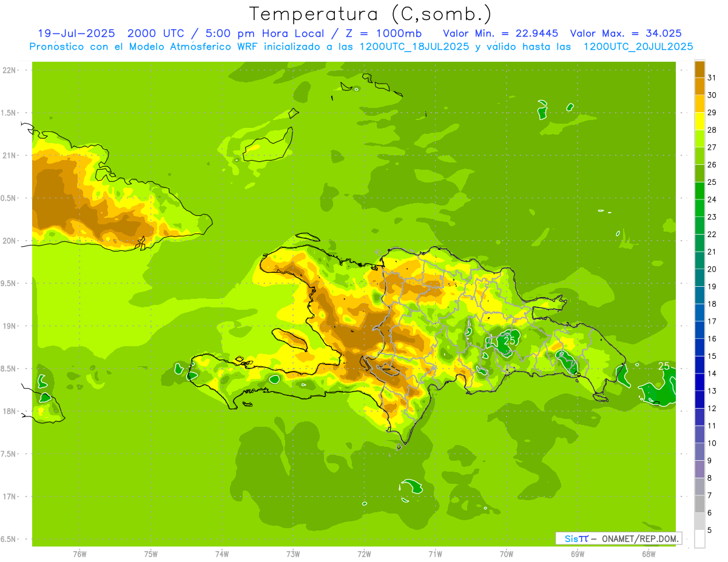The image size is (728, 562).
Task: Select the dark blue segment between 13 and 14
Action: pyautogui.click(x=699, y=382)
